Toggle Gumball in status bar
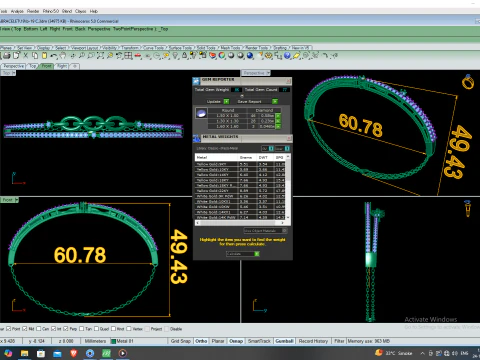480x360 pixels. pyautogui.click(x=284, y=341)
